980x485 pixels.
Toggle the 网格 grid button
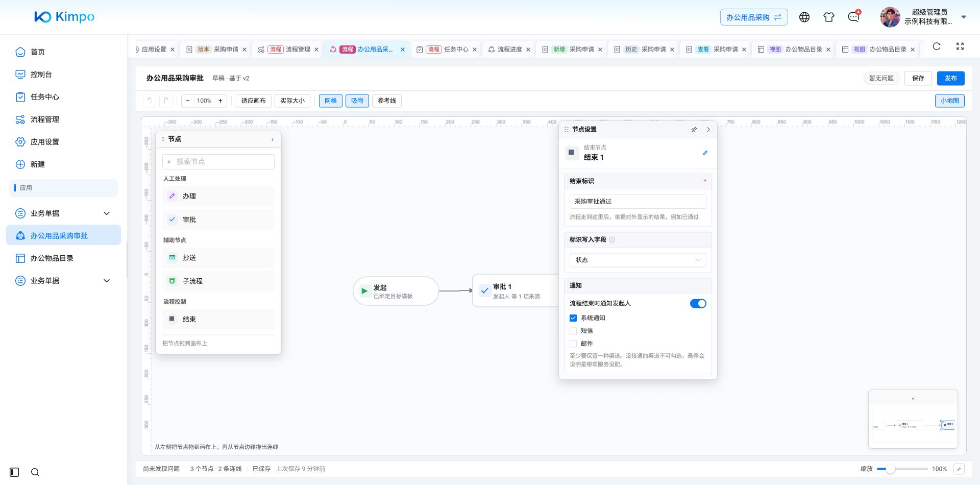click(x=331, y=101)
